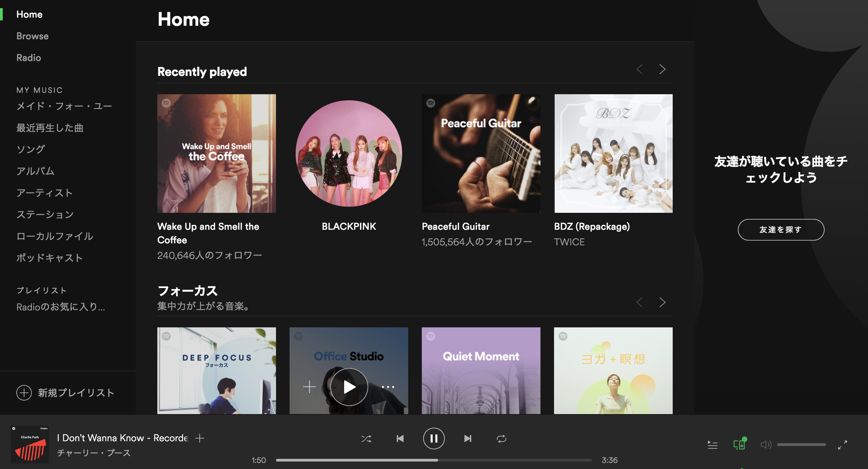
Task: Adjust the volume slider
Action: click(x=802, y=445)
